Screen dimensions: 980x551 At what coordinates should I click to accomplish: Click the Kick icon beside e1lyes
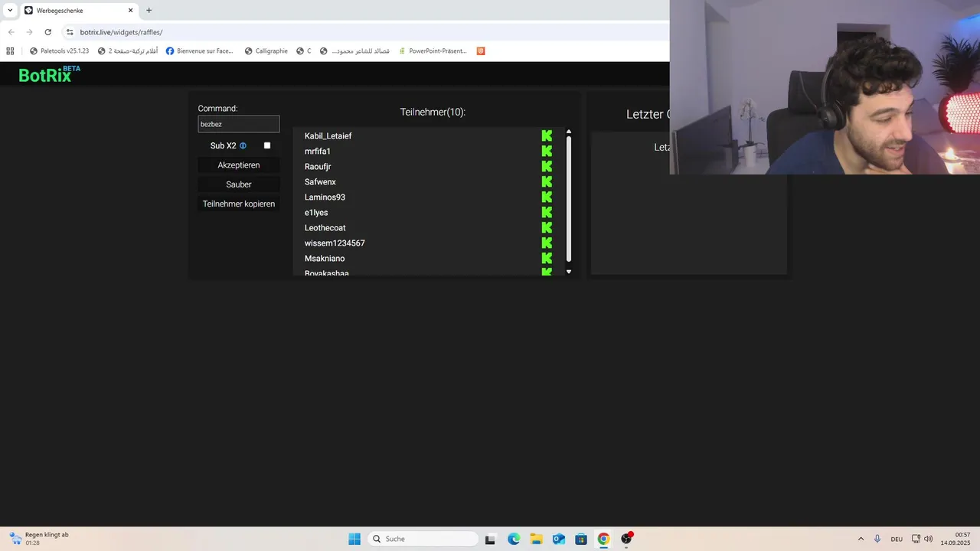click(x=547, y=212)
